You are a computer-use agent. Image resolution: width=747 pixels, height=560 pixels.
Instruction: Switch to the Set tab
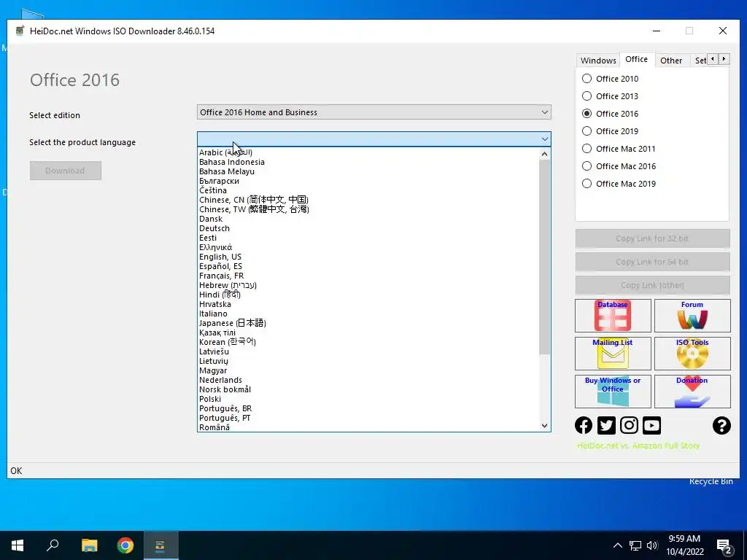click(x=700, y=61)
